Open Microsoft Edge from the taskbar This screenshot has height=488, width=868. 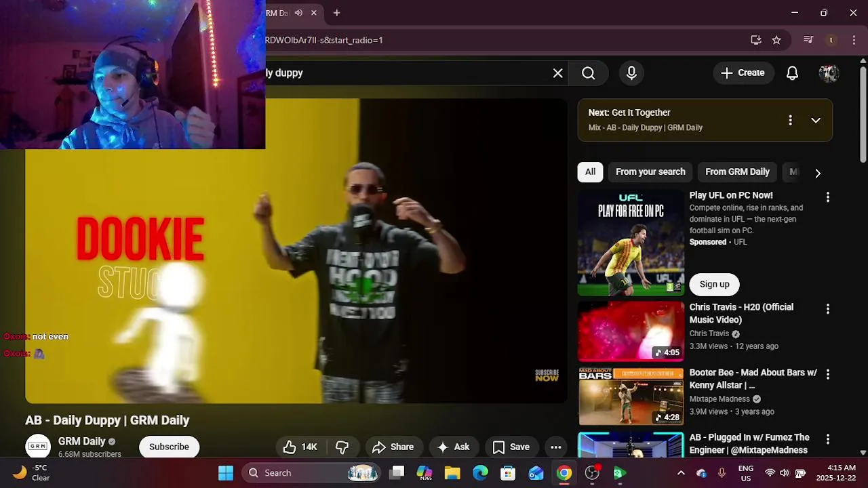pos(480,473)
